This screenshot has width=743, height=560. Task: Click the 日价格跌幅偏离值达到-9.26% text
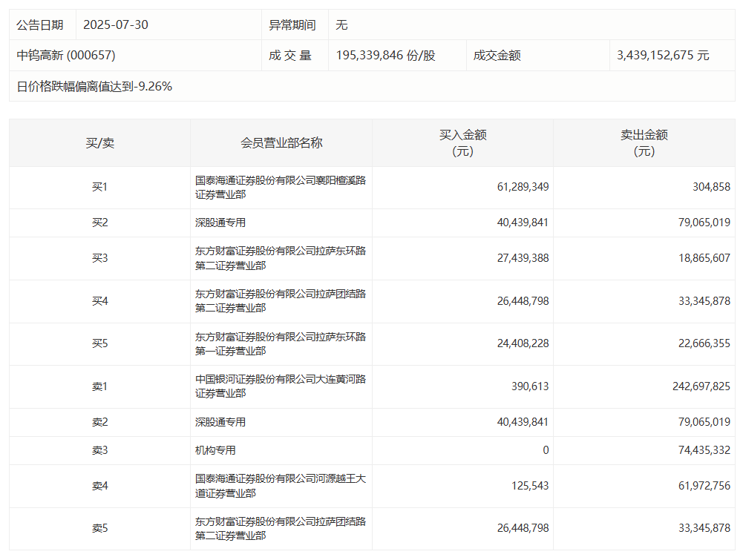[x=94, y=86]
